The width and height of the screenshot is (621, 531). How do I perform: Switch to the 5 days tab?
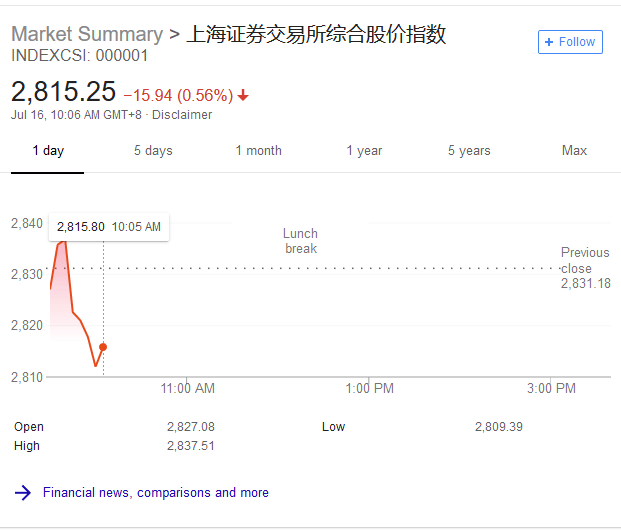point(153,151)
